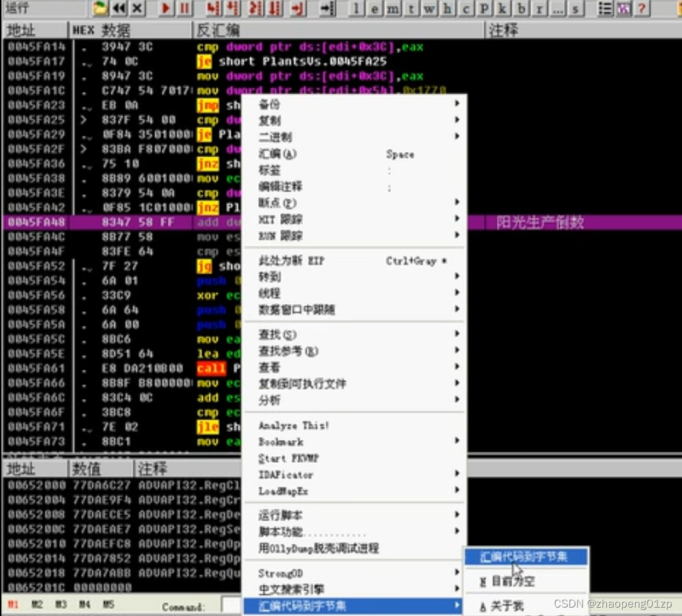The width and height of the screenshot is (682, 616).
Task: Open 复制到可执行文件 submenu
Action: [x=354, y=383]
